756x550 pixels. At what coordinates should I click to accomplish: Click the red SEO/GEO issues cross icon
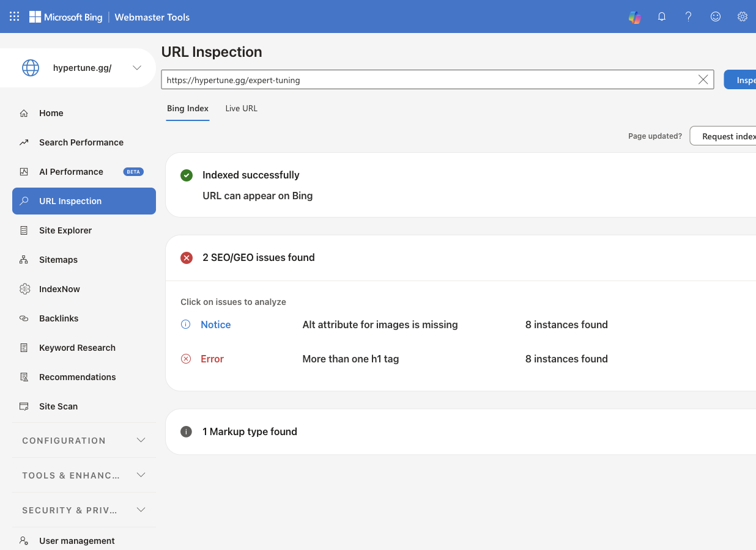click(x=187, y=258)
